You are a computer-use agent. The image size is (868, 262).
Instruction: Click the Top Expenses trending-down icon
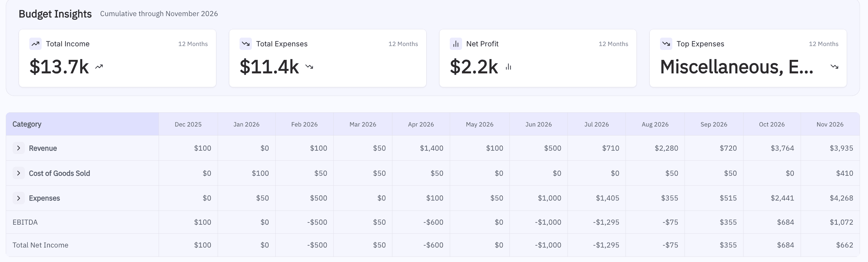tap(666, 44)
